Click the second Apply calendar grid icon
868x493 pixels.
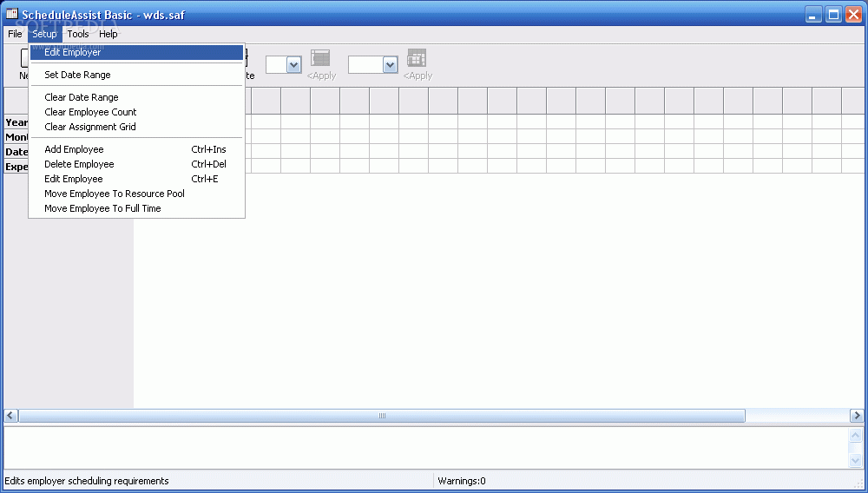417,58
